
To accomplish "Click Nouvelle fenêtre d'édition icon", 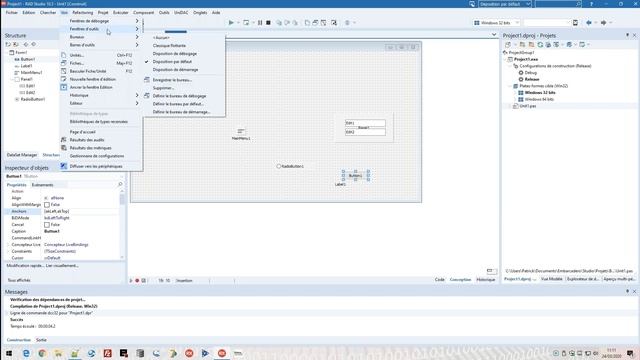I will (64, 79).
